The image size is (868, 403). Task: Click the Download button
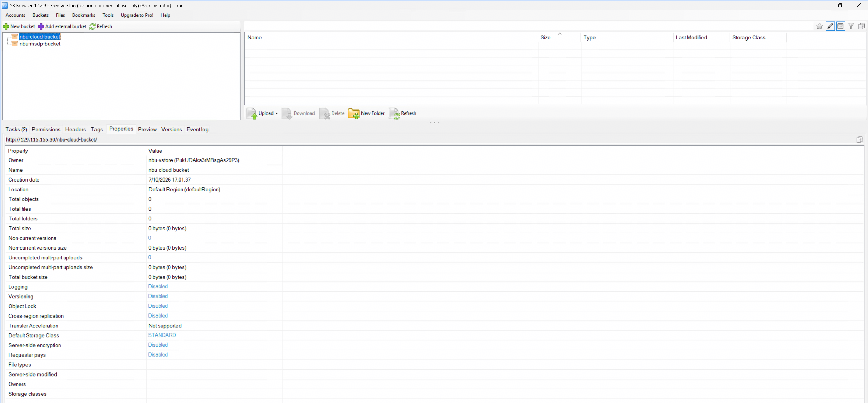click(298, 113)
